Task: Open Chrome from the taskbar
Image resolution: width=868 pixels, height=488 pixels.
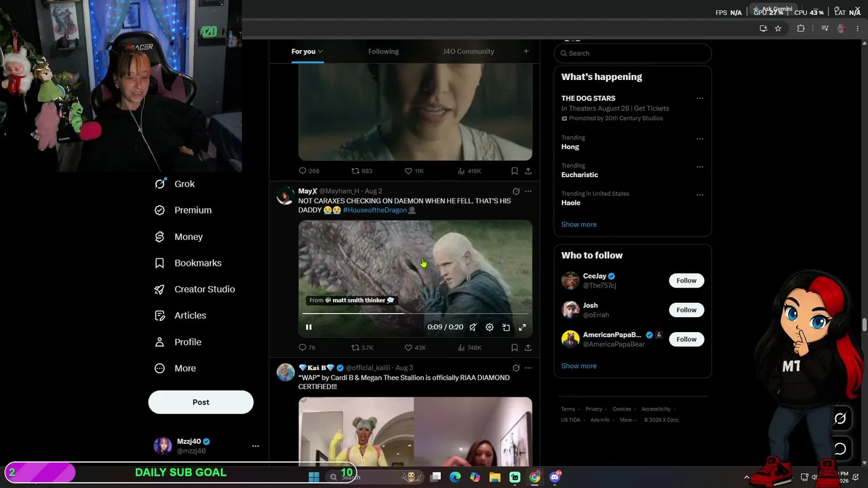Action: 535,477
